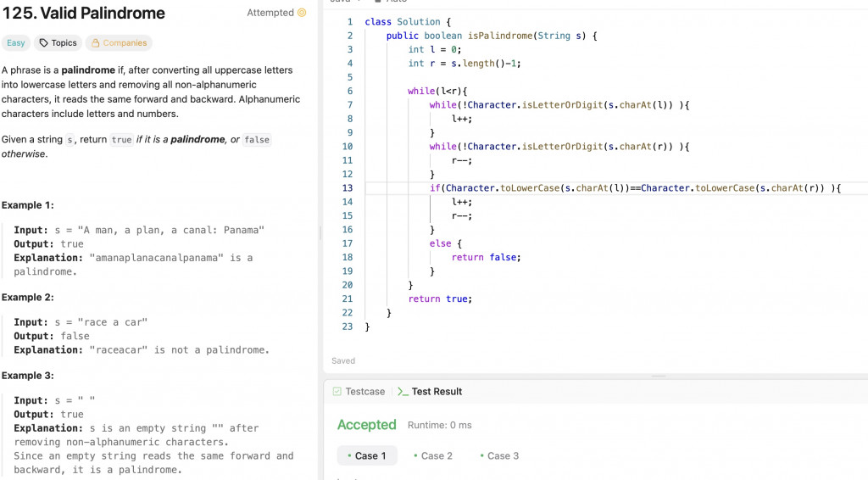This screenshot has width=868, height=480.
Task: Open the Topics tag
Action: 58,42
